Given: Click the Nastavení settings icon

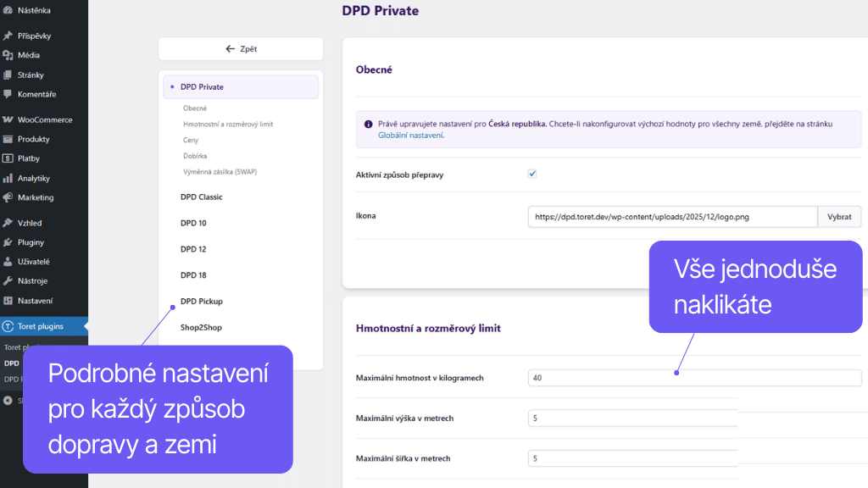Looking at the screenshot, I should coord(8,301).
